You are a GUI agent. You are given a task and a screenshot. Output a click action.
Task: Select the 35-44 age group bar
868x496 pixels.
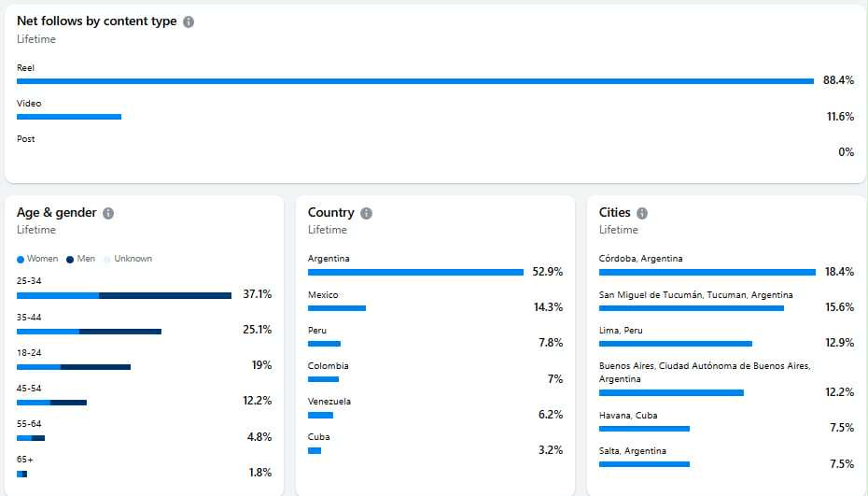pos(89,332)
